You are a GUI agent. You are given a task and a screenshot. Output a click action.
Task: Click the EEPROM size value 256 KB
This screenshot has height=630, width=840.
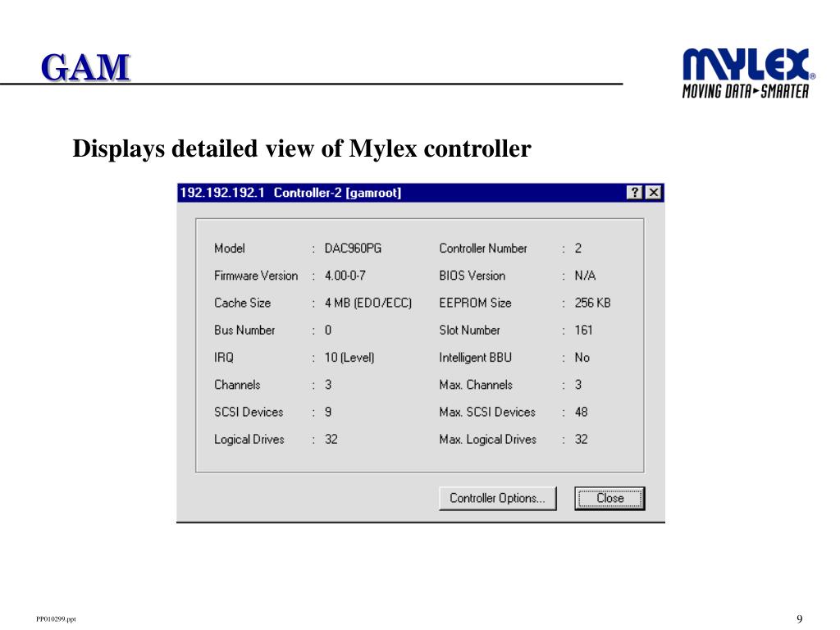coord(592,304)
